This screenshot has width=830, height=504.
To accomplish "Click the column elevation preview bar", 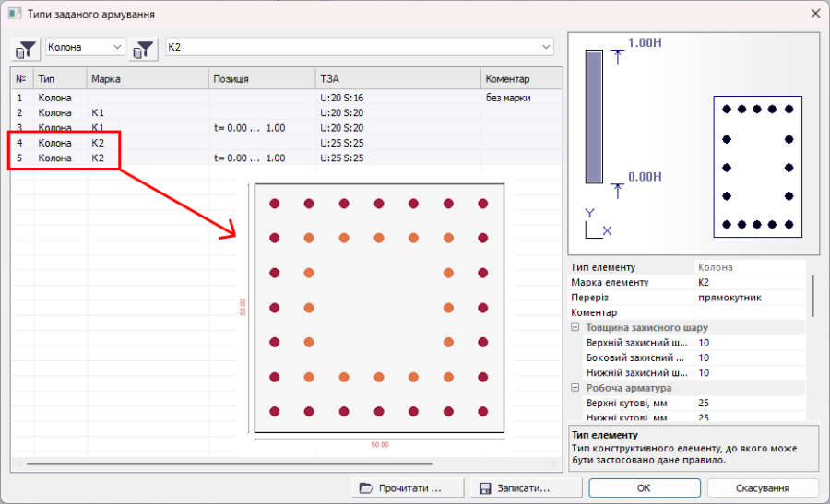I will tap(595, 116).
